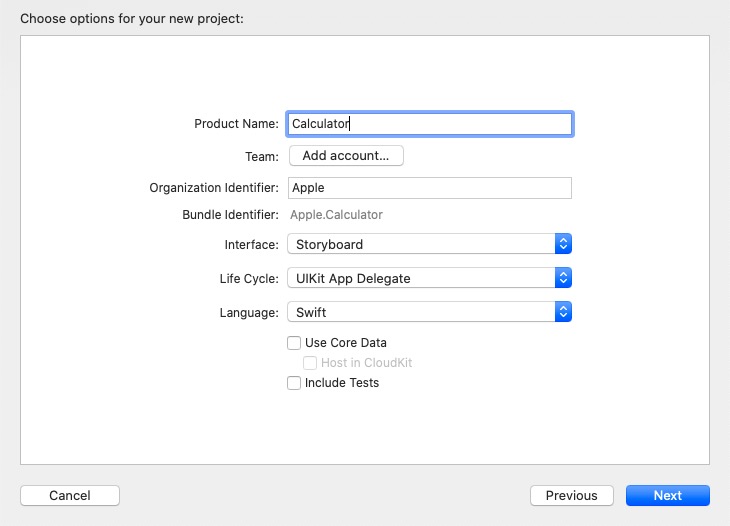Click the "Product Name:" label

pos(236,124)
